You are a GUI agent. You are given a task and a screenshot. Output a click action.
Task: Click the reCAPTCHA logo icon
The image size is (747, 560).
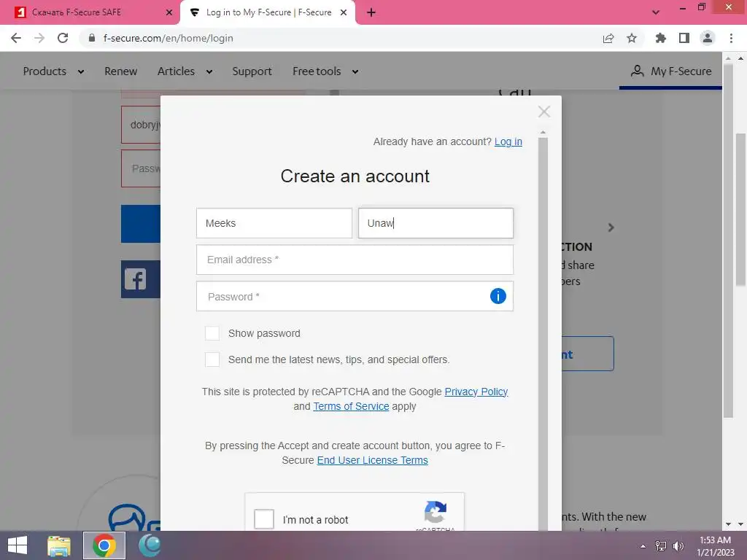[436, 512]
